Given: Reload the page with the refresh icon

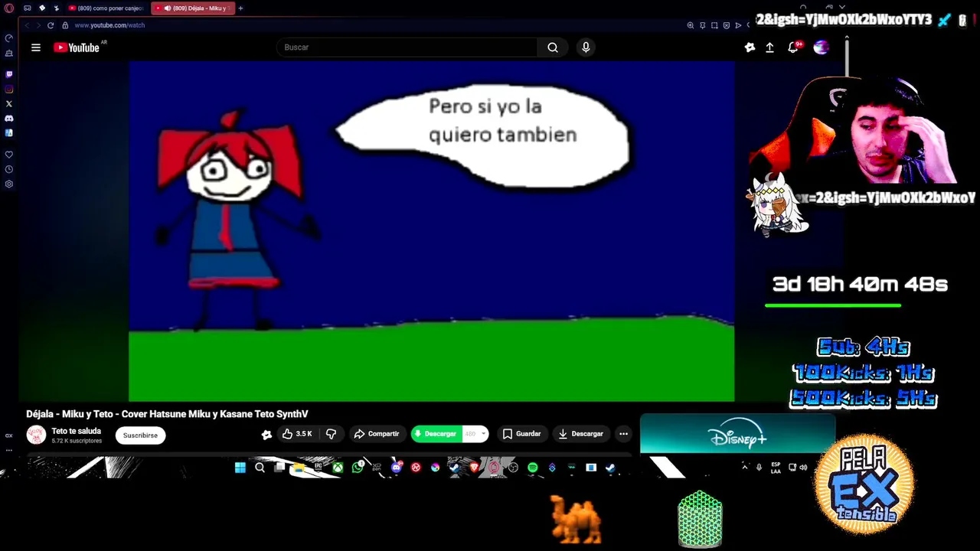Looking at the screenshot, I should coord(51,25).
